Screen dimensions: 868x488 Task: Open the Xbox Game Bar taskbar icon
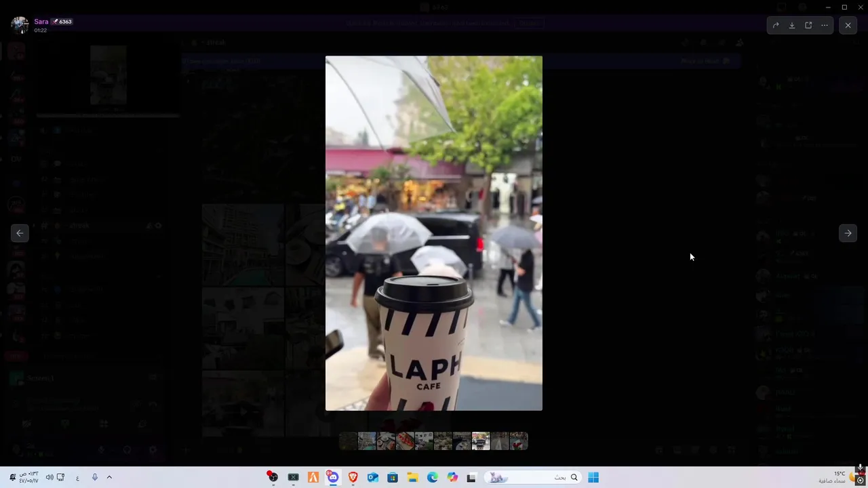tap(293, 477)
